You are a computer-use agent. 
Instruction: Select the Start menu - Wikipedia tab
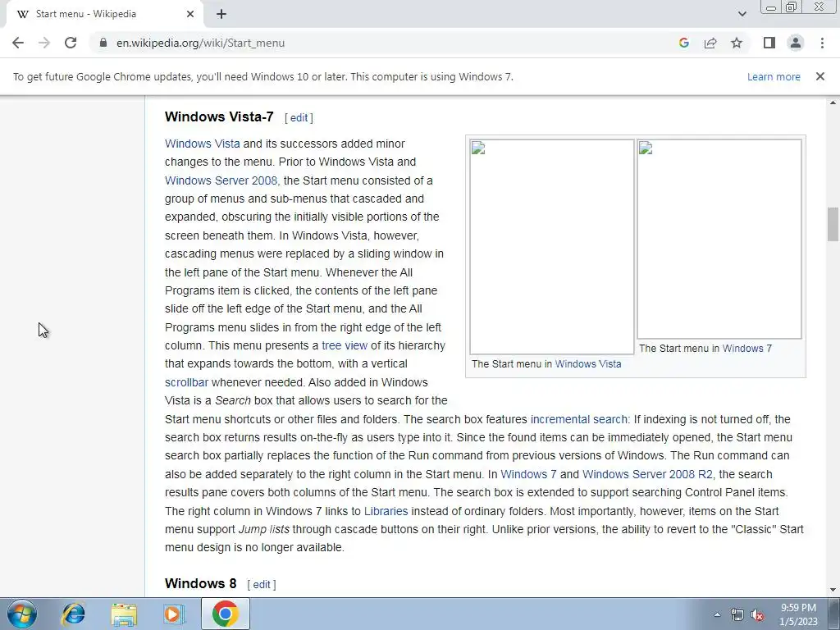[x=104, y=14]
